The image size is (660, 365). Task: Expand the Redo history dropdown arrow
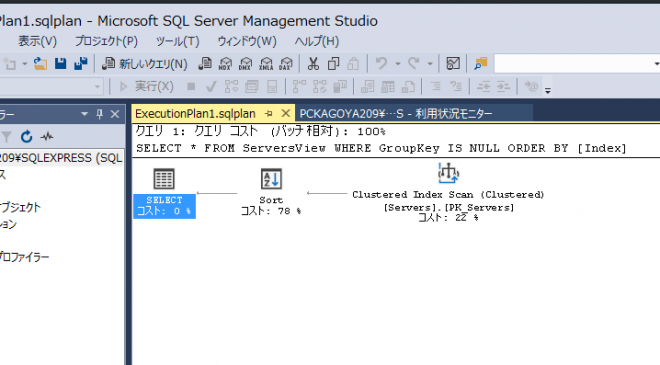point(430,64)
